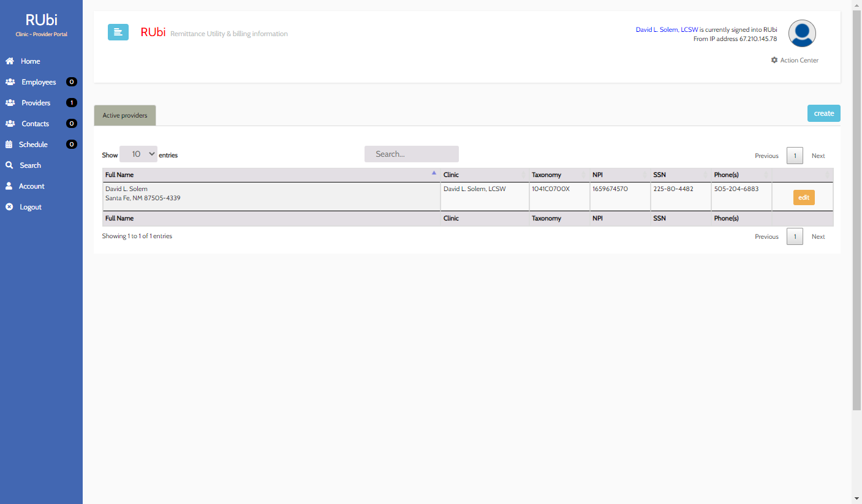
Task: Click the Employees group icon
Action: tap(10, 82)
